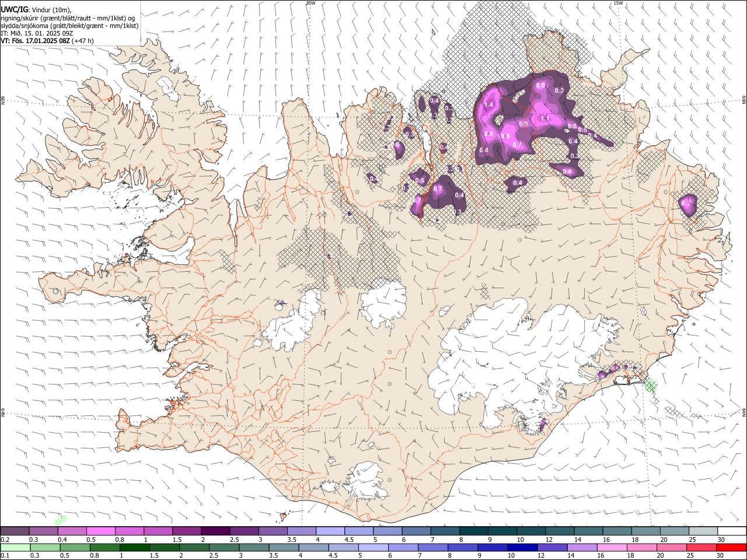Click the 1.1 snowfall value on the map
This screenshot has height=560, width=747.
click(545, 118)
